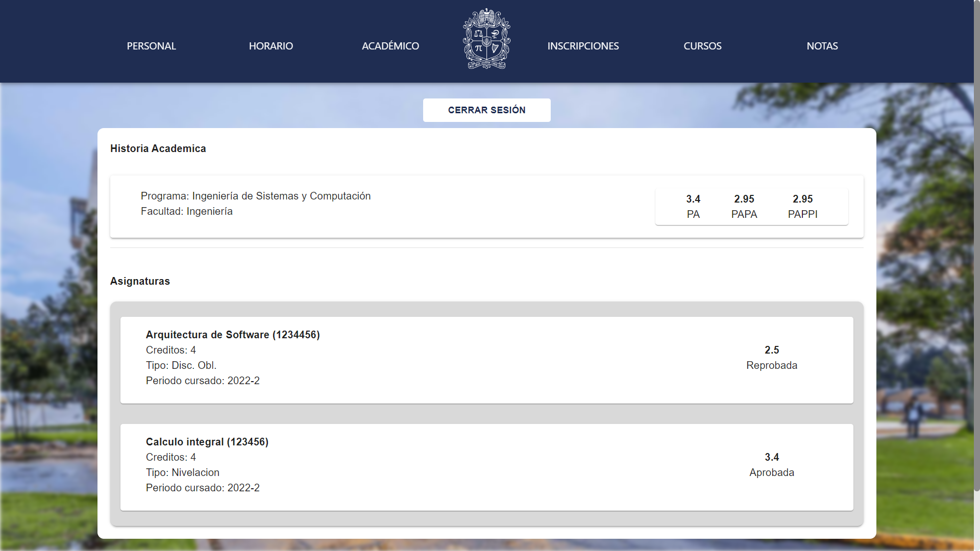Open the INSCRIPCIONES menu
The height and width of the screenshot is (551, 980).
(583, 46)
